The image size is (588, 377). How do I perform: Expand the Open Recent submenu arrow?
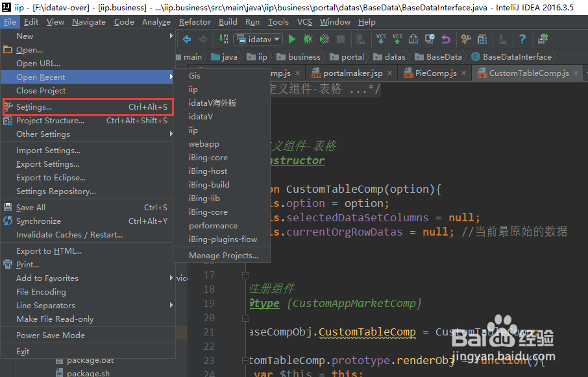point(171,77)
